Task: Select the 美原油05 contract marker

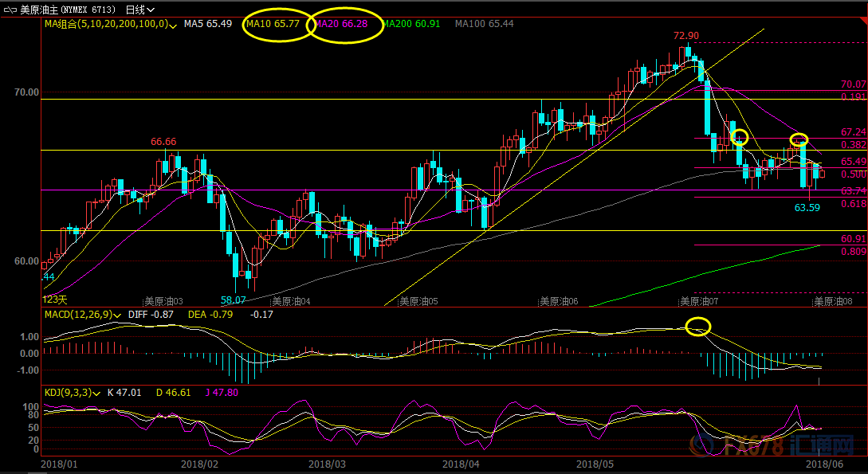Action: coord(419,302)
